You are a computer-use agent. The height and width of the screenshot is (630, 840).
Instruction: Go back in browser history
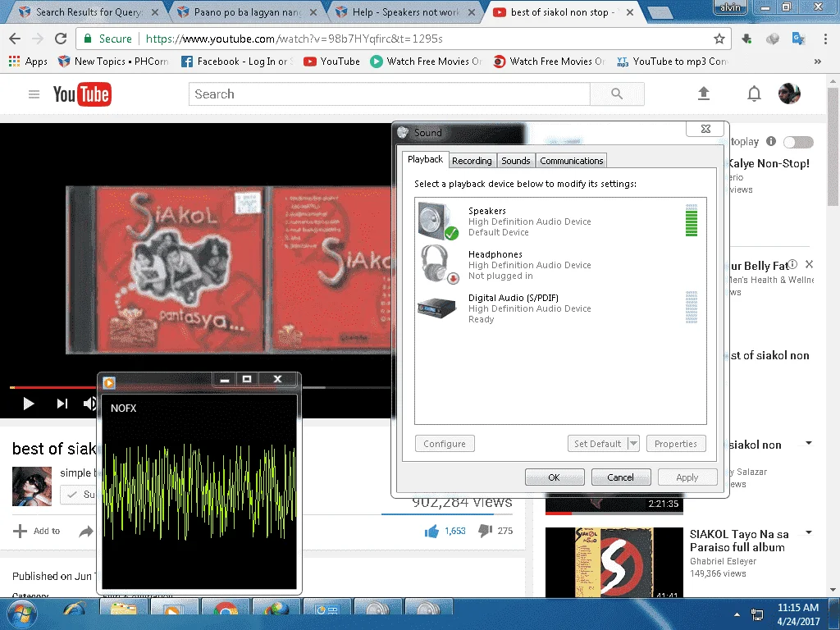click(15, 39)
